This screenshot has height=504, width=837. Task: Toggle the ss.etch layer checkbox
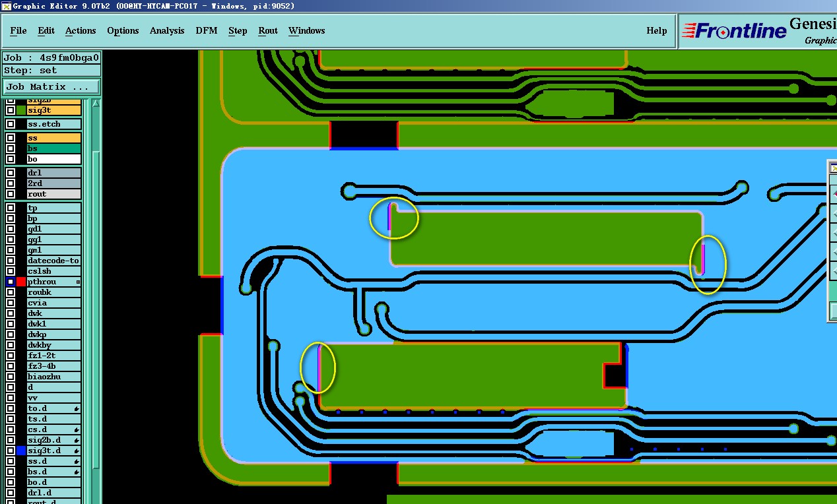click(x=11, y=124)
